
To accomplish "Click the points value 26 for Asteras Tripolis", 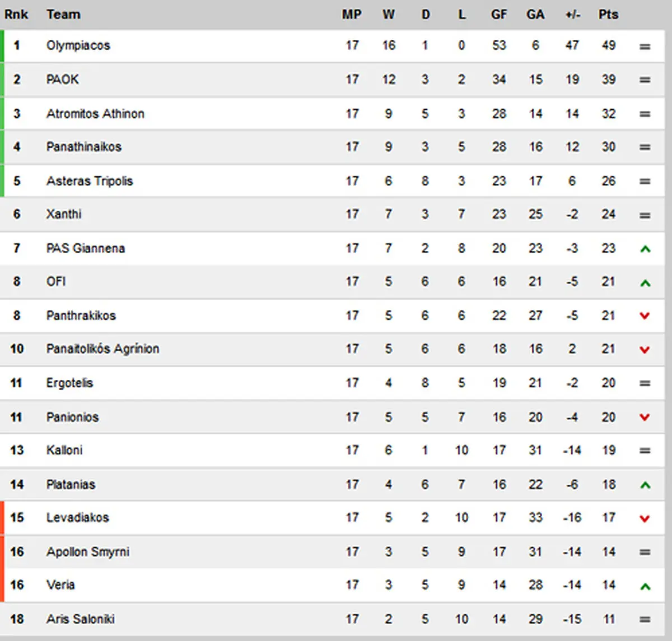I will click(x=608, y=181).
